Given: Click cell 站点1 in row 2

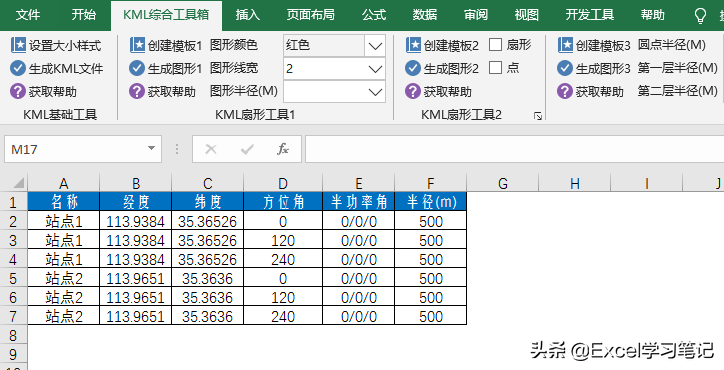Looking at the screenshot, I should tap(64, 221).
